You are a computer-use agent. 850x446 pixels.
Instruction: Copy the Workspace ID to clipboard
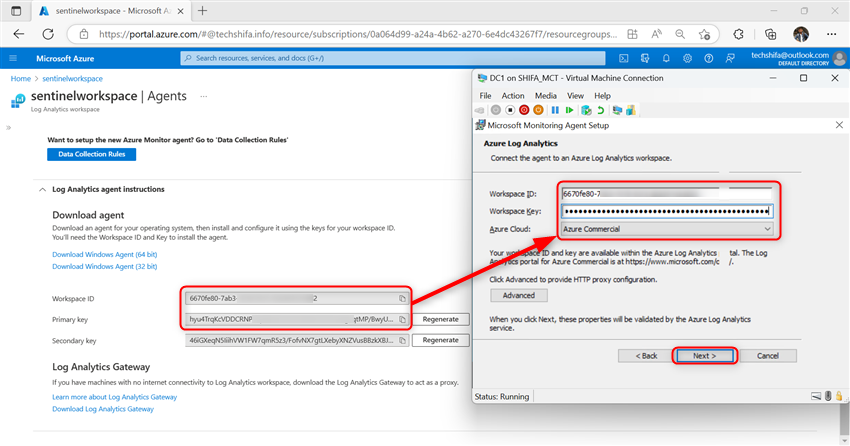pos(402,299)
